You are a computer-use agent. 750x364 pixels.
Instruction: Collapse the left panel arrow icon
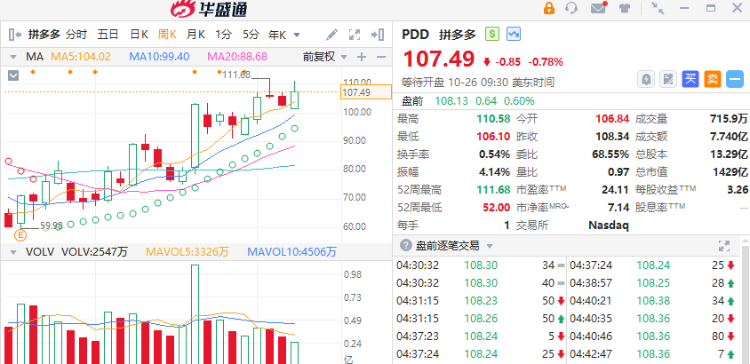coord(15,34)
